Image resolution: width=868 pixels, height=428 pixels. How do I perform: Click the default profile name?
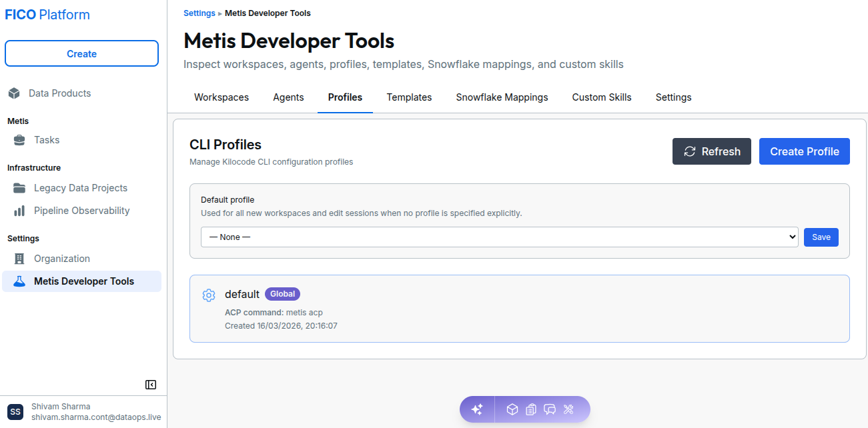tap(242, 294)
